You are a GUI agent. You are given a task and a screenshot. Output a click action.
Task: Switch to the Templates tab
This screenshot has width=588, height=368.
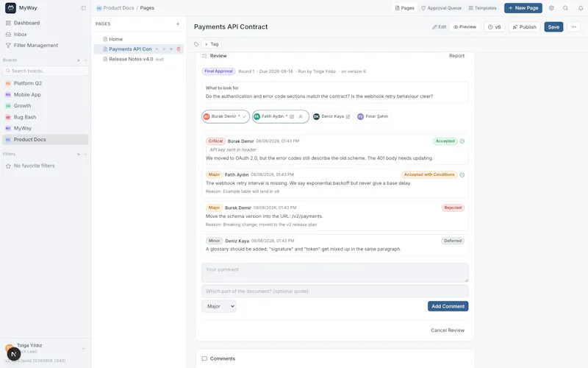[x=482, y=8]
